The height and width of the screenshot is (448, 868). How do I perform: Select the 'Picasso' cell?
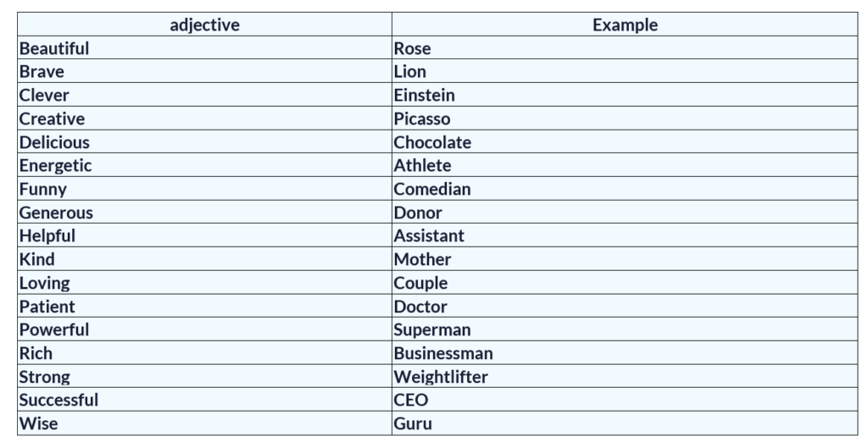[422, 119]
